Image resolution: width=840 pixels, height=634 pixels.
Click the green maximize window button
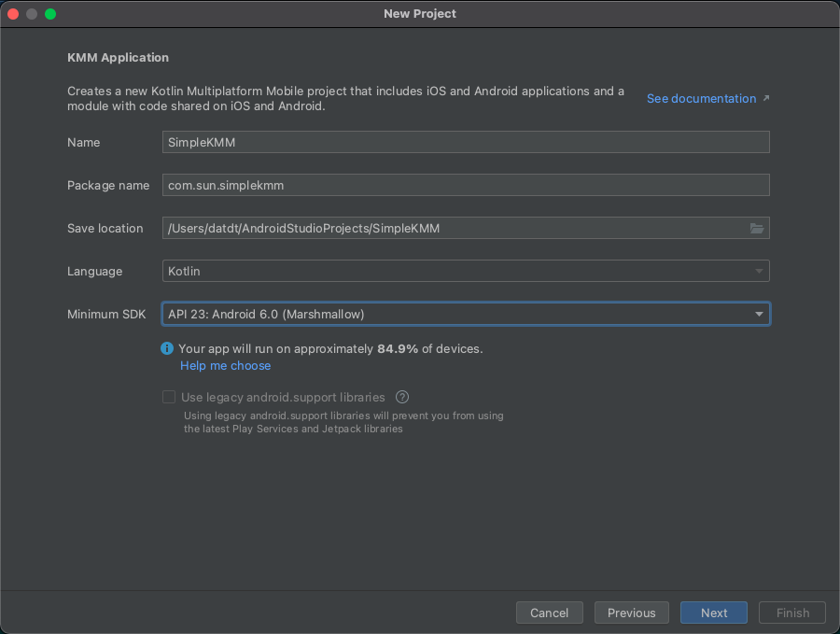click(50, 14)
